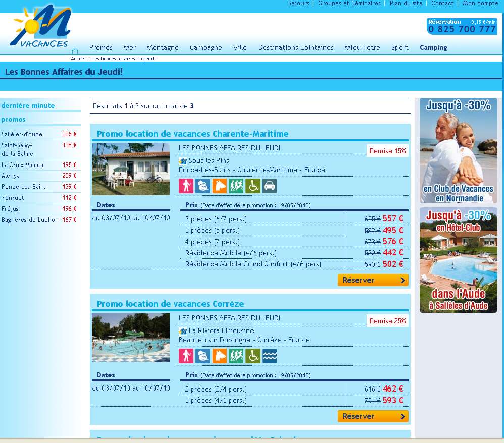504x443 pixels.
Task: Click the waves icon for La Riviera Limousine
Action: 269,356
